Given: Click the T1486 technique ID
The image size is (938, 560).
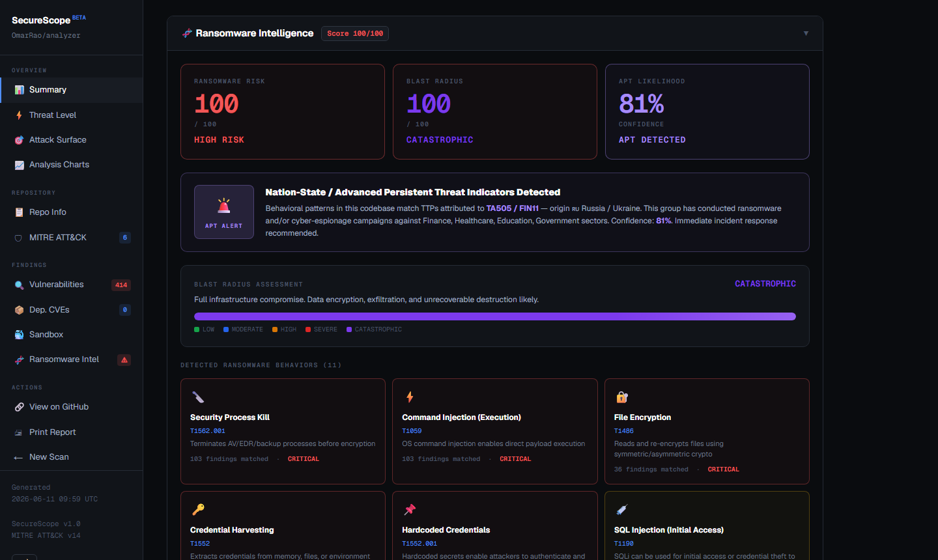Looking at the screenshot, I should 624,431.
